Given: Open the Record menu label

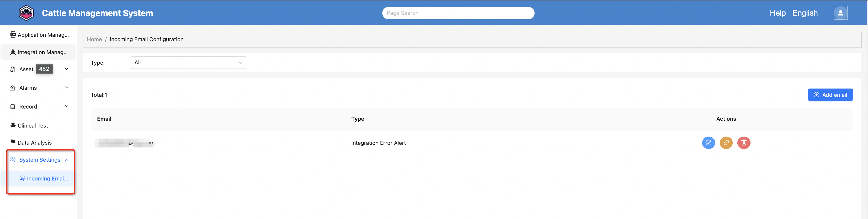Looking at the screenshot, I should (x=28, y=107).
